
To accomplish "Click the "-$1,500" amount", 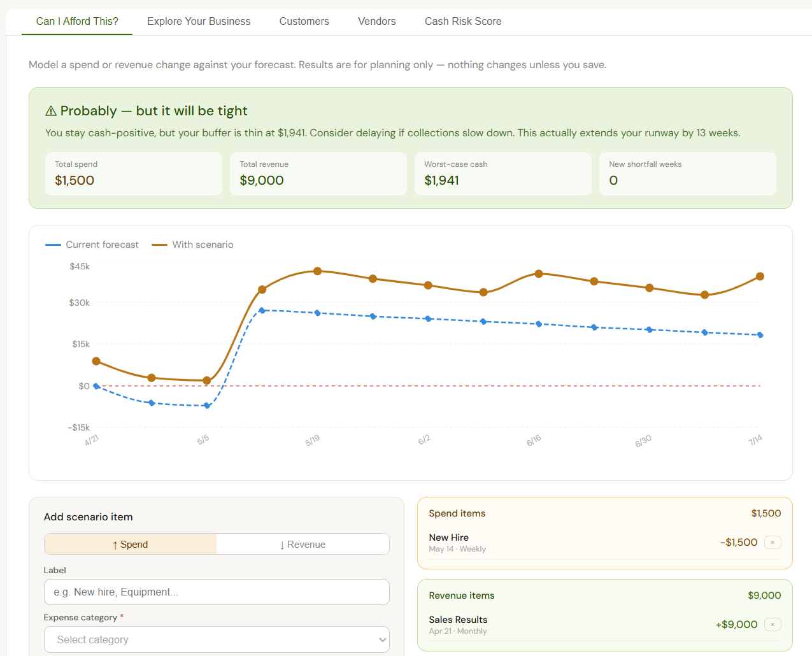I will pyautogui.click(x=739, y=543).
